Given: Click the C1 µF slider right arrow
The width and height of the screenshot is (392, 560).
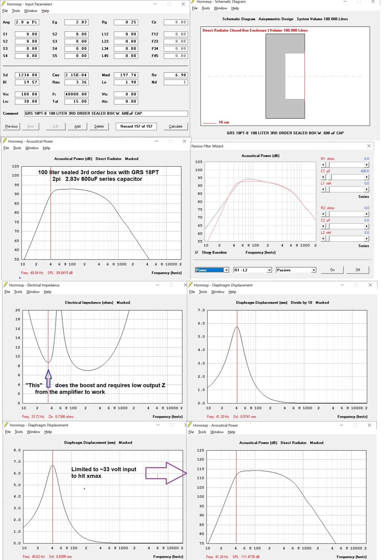Looking at the screenshot, I should tap(367, 177).
